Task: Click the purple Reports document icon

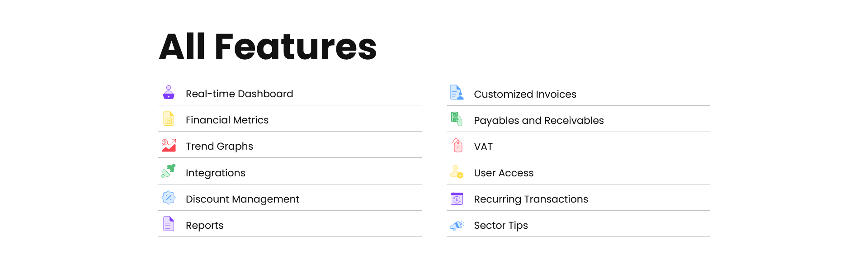Action: (169, 224)
